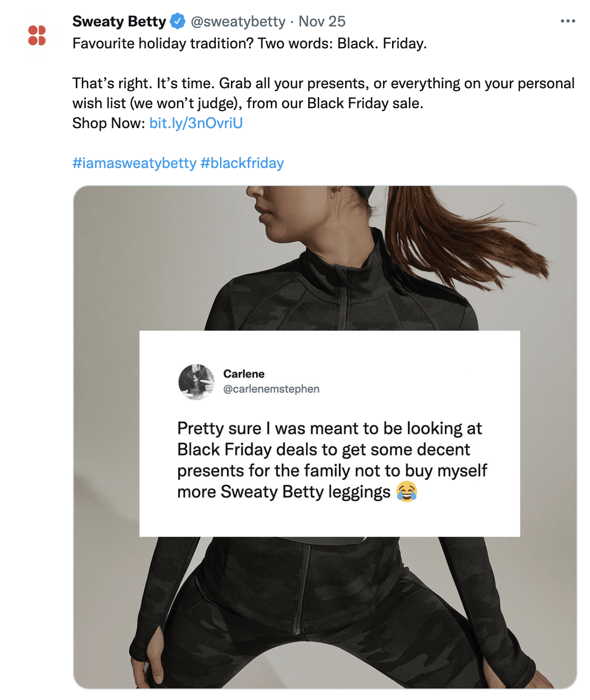Follow the bit.ly/3nOvriU shop link

pos(196,123)
